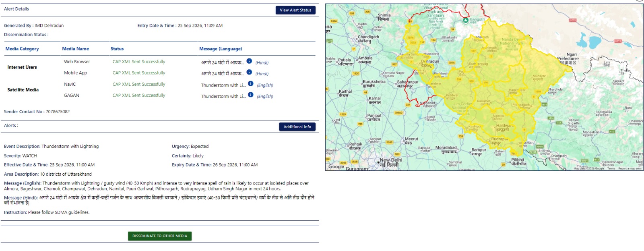Click the Google logo on map
Viewport: 644px width, 251px height.
pyautogui.click(x=336, y=166)
